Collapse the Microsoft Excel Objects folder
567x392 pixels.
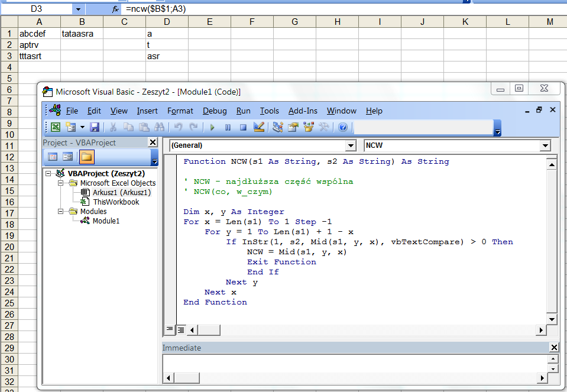[x=60, y=183]
